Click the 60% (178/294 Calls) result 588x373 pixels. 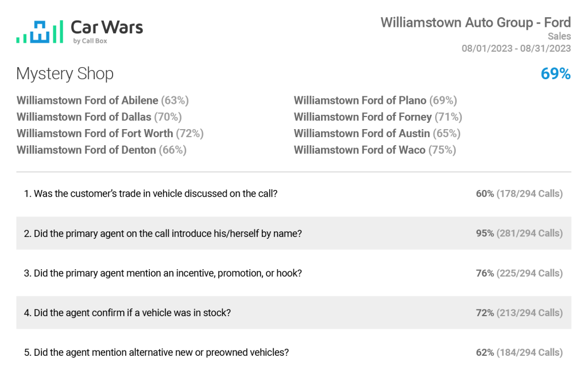(x=519, y=193)
